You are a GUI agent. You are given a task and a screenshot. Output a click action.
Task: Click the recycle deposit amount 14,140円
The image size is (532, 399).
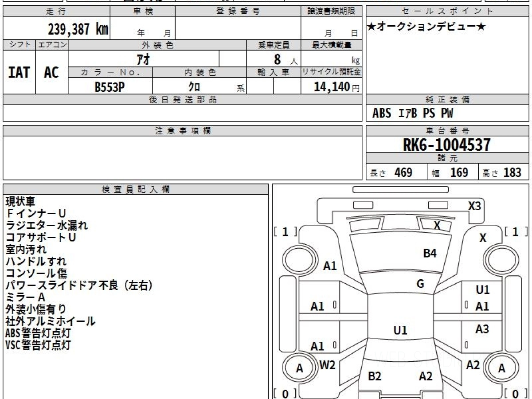336,87
